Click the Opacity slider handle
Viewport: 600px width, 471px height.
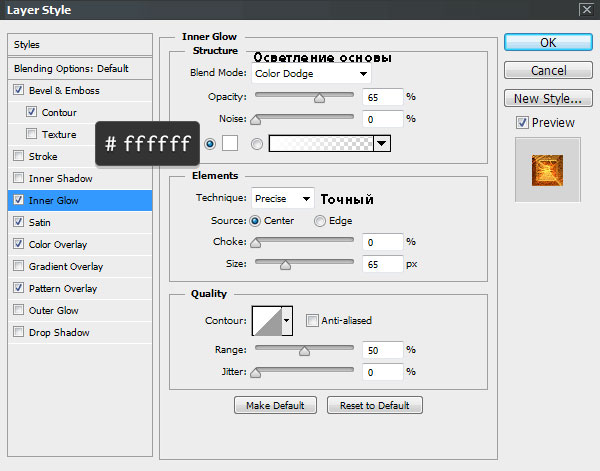(319, 98)
